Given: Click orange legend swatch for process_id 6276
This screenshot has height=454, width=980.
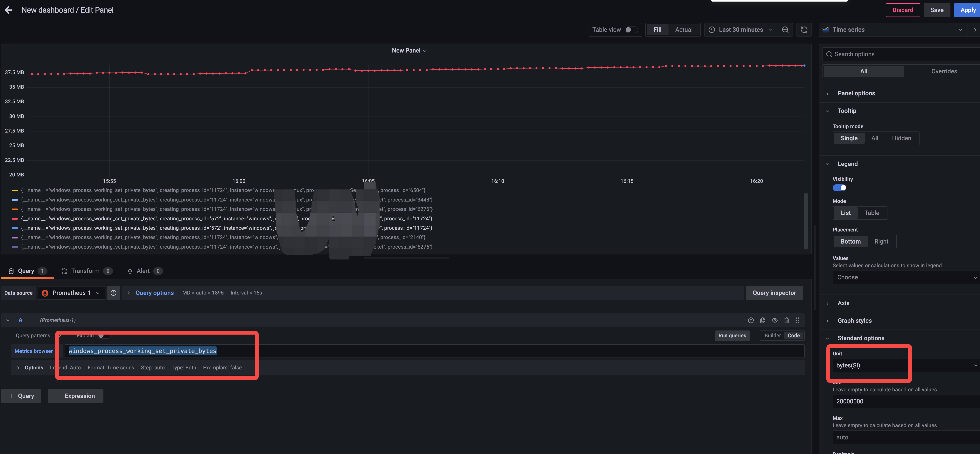Looking at the screenshot, I should 14,209.
